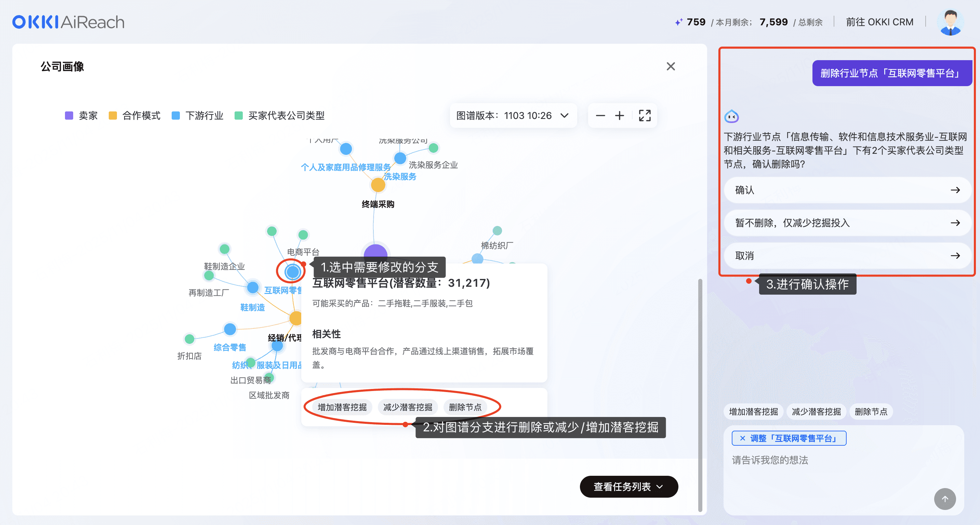Expand graph to fullscreen

point(645,116)
